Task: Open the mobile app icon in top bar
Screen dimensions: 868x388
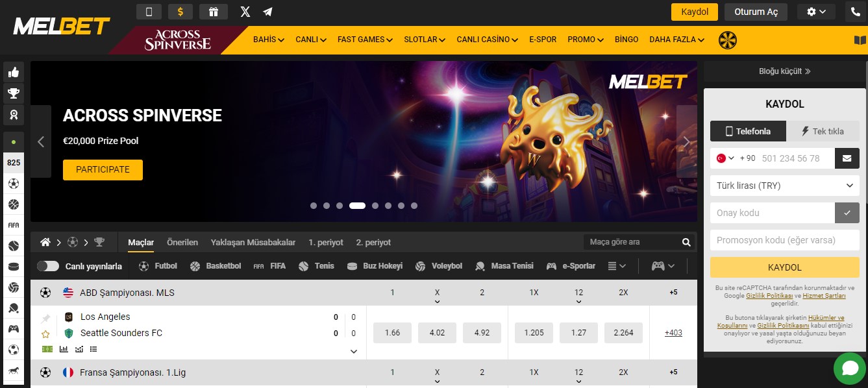Action: (x=149, y=12)
